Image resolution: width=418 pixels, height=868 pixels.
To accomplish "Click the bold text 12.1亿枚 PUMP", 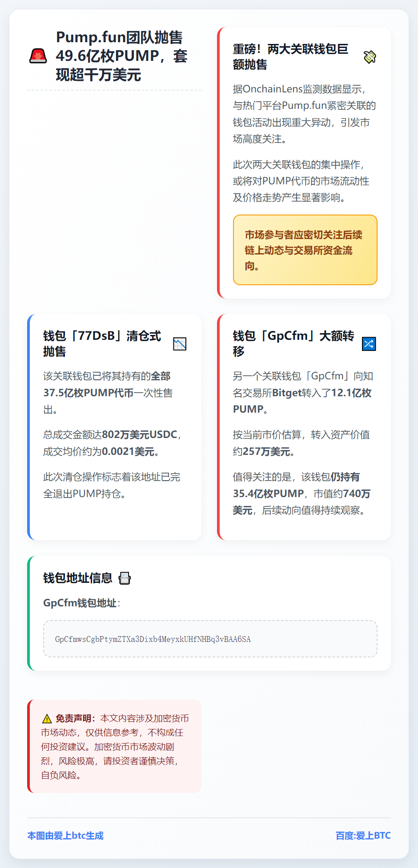I will point(302,401).
